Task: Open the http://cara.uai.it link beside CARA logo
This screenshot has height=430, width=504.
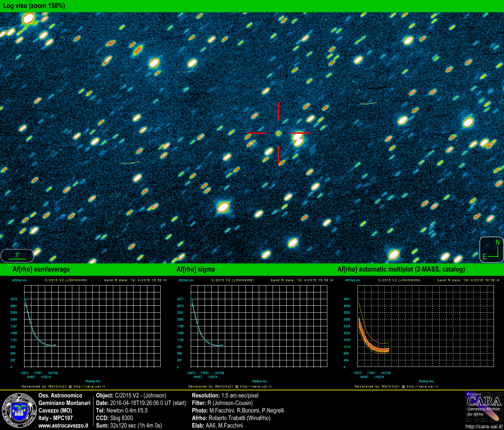Action: [484, 426]
